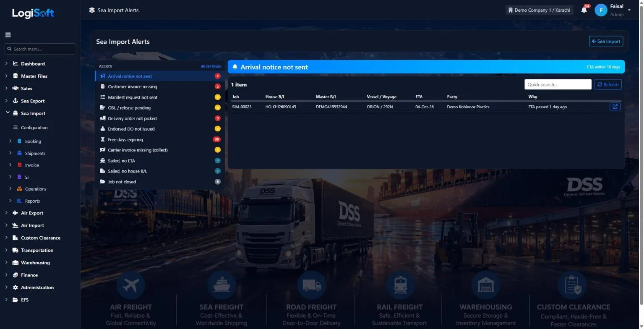This screenshot has height=329, width=644.
Task: Expand the EFS menu chevron
Action: click(6, 300)
